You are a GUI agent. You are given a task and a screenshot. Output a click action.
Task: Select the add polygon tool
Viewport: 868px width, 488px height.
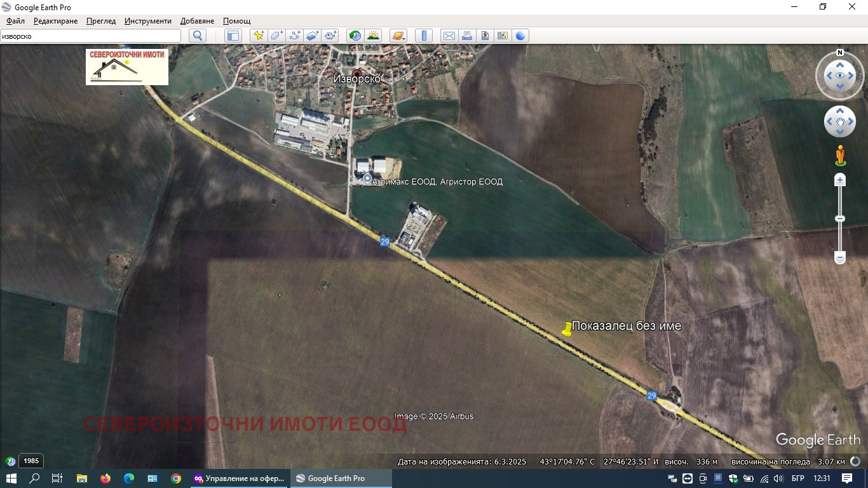276,36
